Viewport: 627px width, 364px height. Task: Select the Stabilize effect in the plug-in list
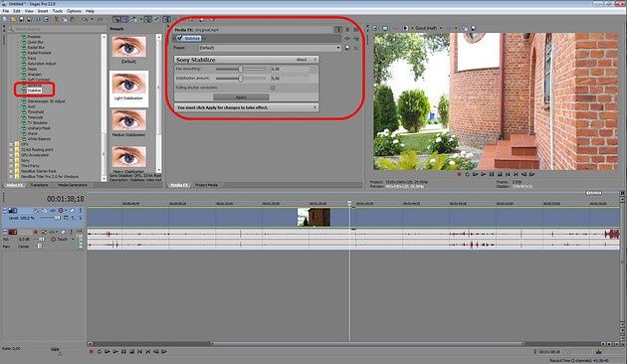coord(35,91)
